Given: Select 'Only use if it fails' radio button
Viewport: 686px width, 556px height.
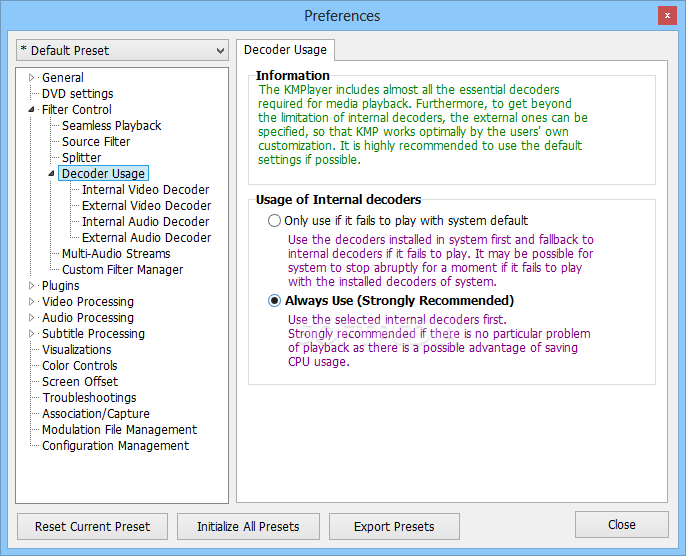Looking at the screenshot, I should (274, 220).
